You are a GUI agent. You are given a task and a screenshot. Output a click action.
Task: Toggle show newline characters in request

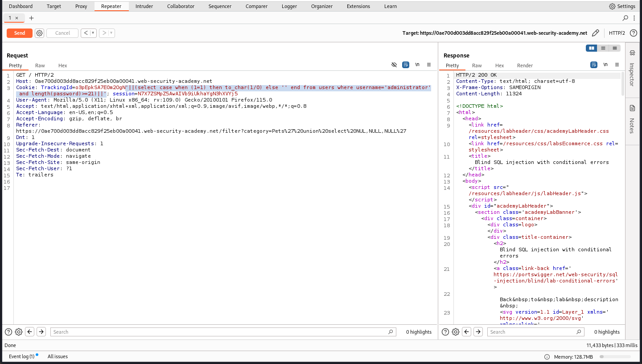tap(417, 65)
